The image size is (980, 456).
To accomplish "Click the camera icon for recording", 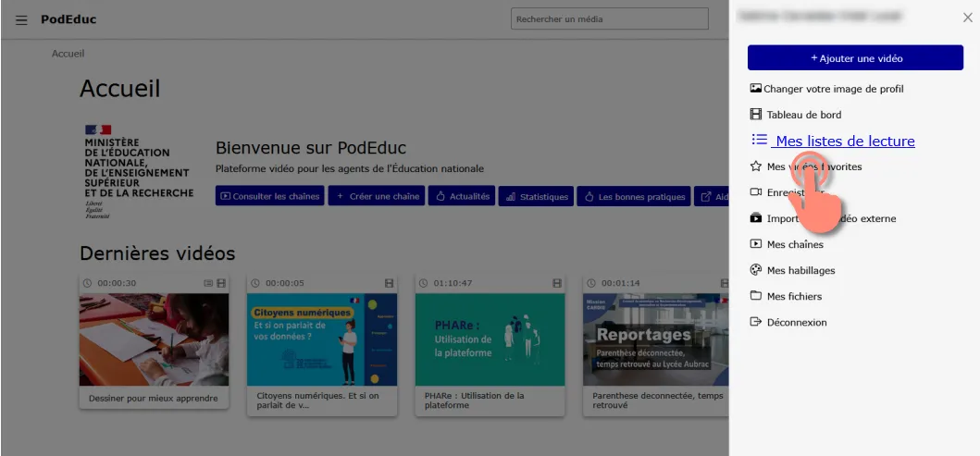I will (756, 192).
